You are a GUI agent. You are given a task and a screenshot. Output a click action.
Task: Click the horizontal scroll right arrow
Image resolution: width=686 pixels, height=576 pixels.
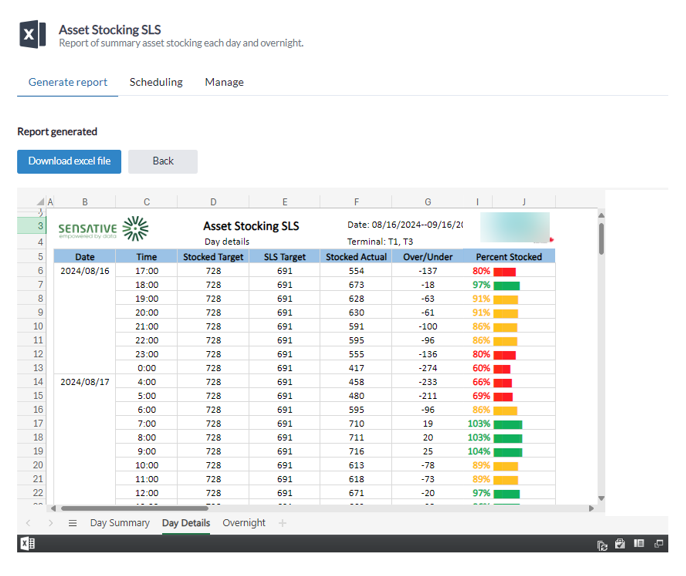click(592, 508)
